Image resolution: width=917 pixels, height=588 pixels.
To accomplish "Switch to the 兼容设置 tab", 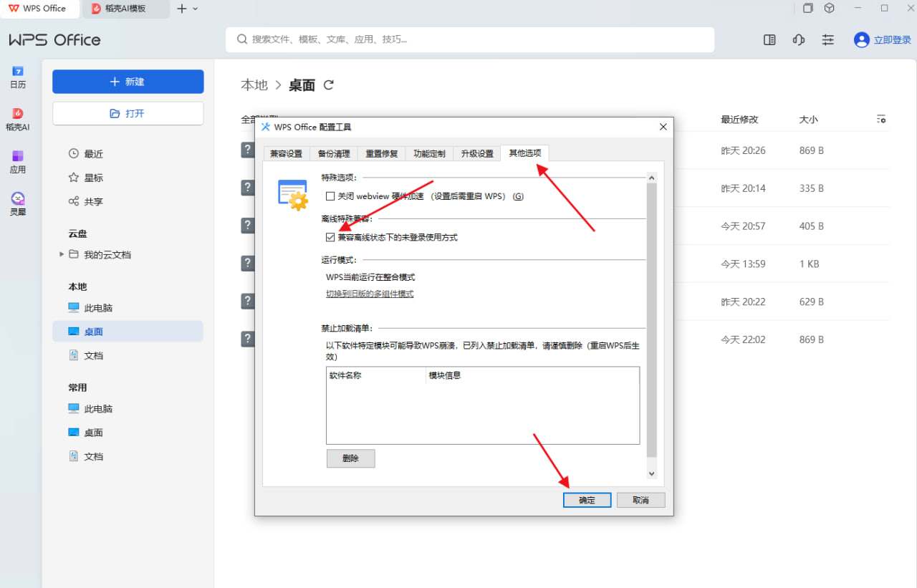I will [287, 153].
